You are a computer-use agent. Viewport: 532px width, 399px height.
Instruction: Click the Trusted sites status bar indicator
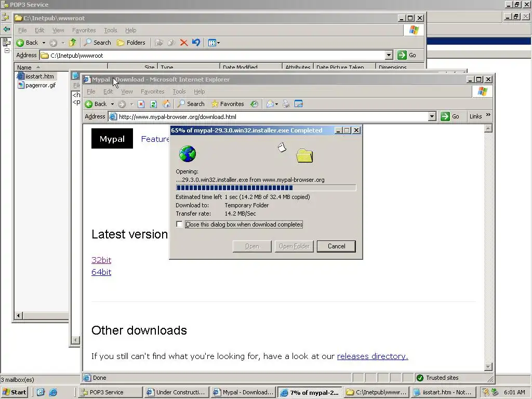coord(437,378)
